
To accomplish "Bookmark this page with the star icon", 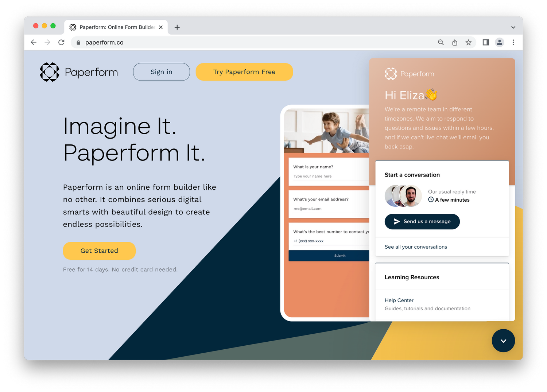I will pyautogui.click(x=469, y=42).
